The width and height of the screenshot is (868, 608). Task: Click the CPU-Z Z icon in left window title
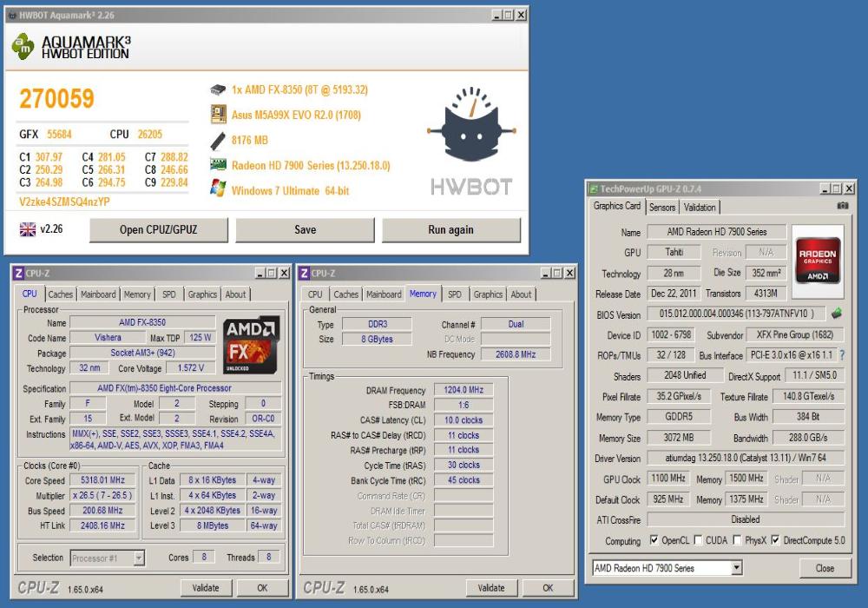tap(19, 273)
